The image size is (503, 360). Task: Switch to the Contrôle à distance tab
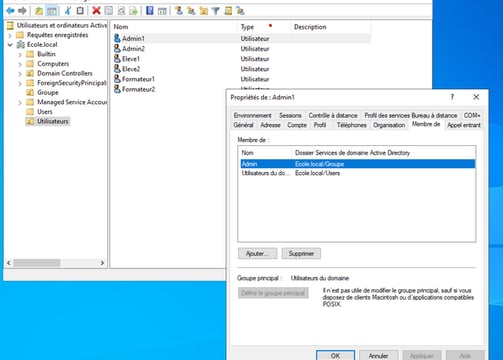point(333,115)
